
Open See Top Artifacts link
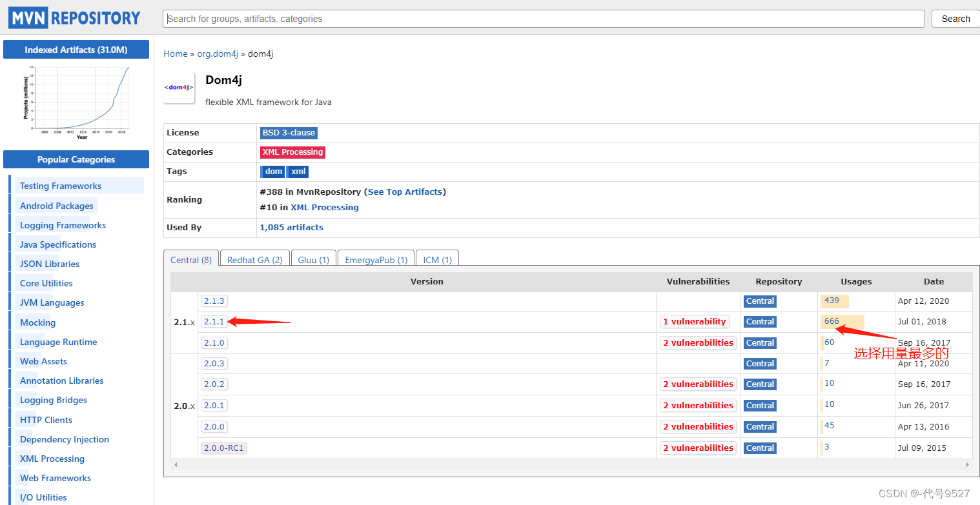pyautogui.click(x=405, y=192)
